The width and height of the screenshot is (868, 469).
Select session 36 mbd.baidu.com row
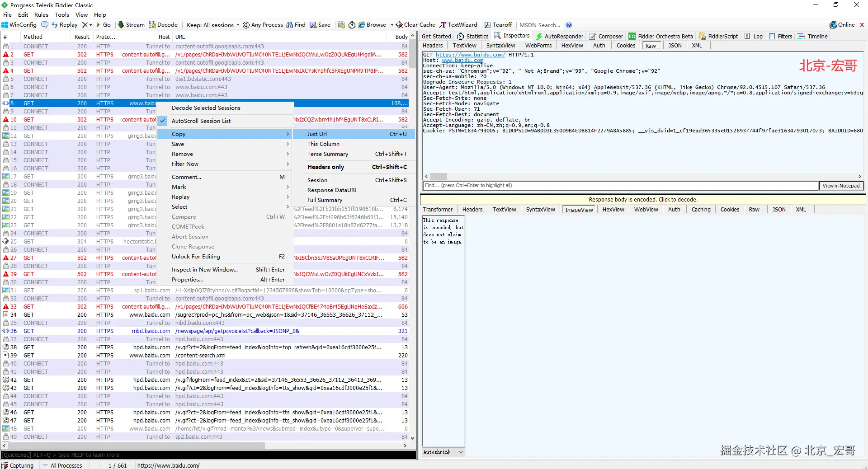(205, 331)
